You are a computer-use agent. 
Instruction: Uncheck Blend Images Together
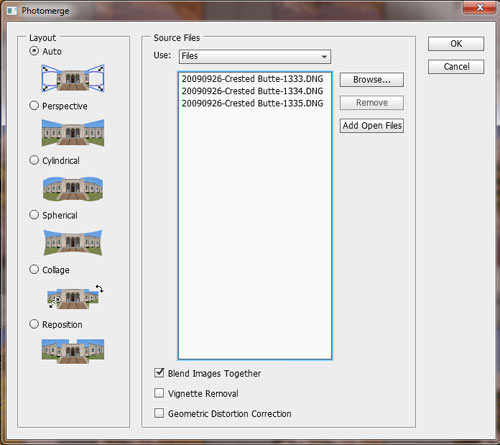tap(159, 373)
